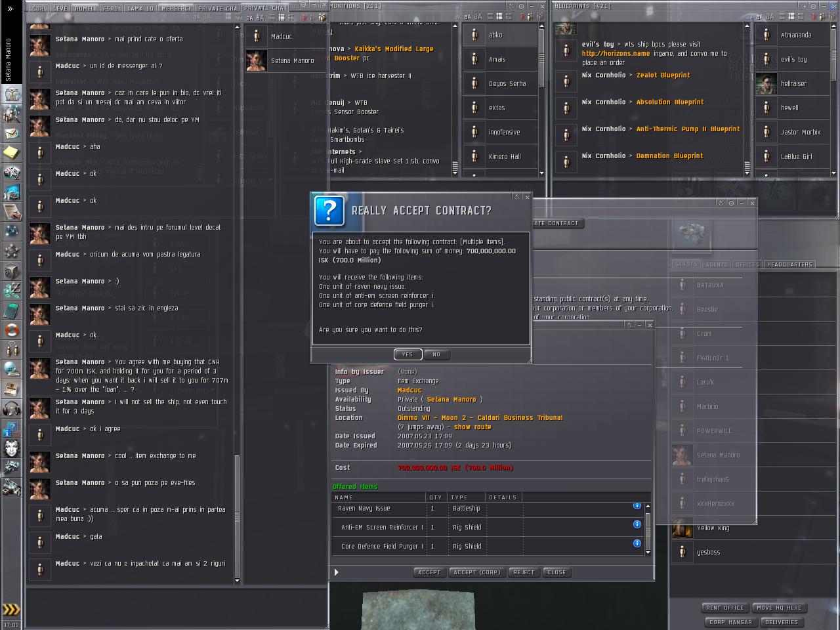Expand the sidebar with the double-arrow

(10, 9)
